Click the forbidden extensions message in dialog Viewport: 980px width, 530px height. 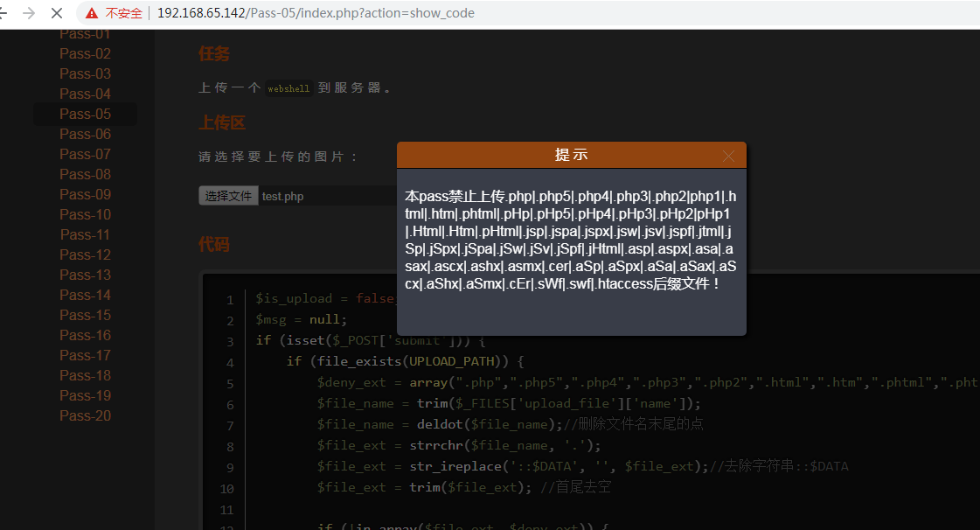(571, 240)
